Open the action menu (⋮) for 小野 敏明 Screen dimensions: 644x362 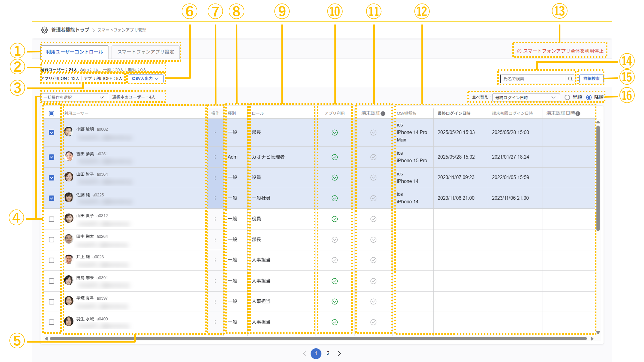pyautogui.click(x=215, y=132)
